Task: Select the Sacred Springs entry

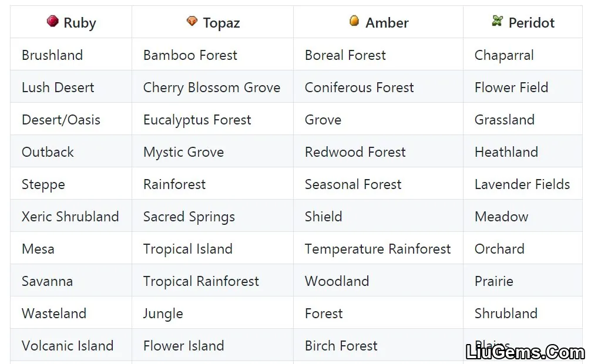Action: (189, 217)
